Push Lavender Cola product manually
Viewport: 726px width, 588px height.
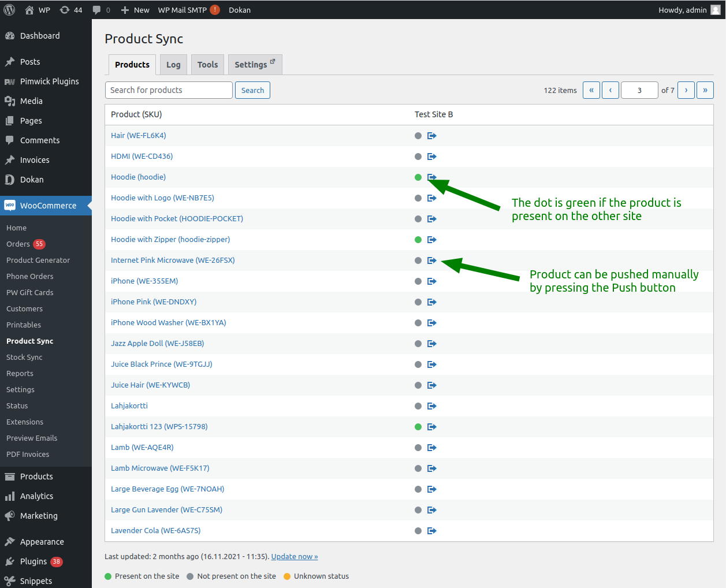[x=431, y=530]
